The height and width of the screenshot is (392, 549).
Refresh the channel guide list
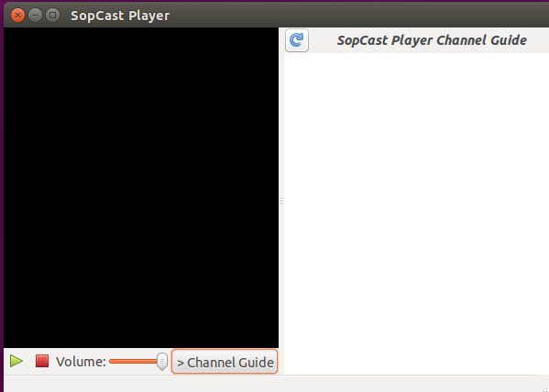tap(297, 40)
